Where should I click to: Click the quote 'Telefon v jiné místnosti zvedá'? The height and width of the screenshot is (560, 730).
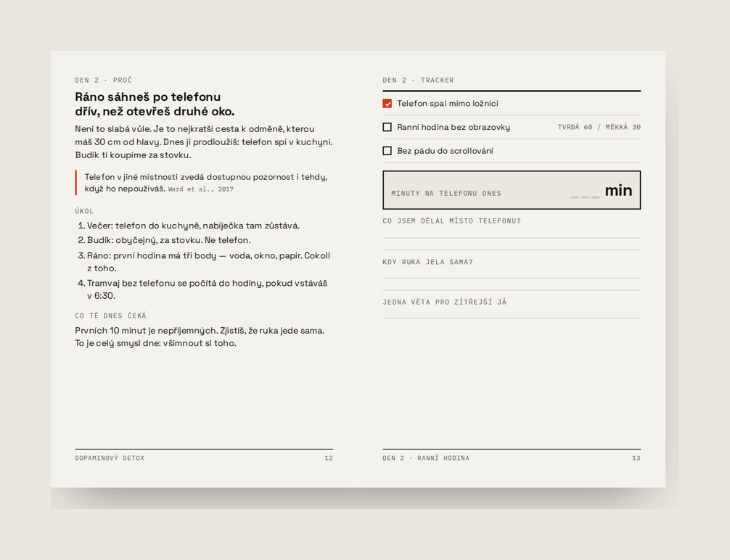point(206,183)
